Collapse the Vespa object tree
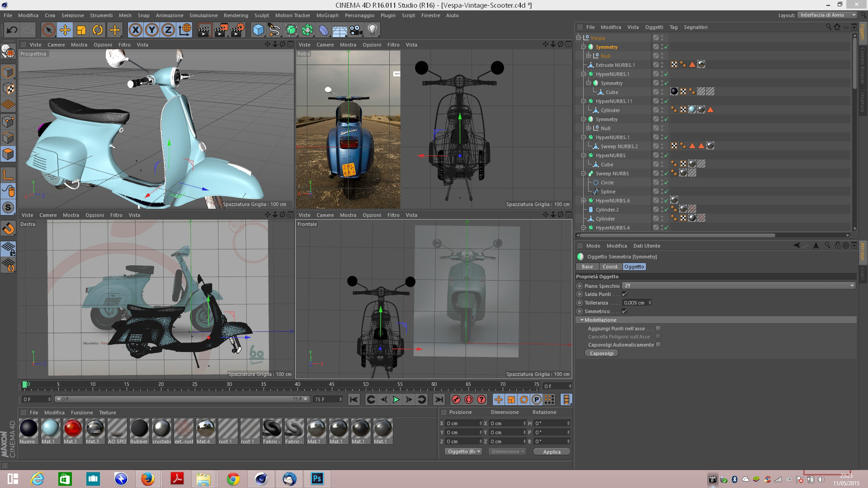This screenshot has width=868, height=488. click(x=579, y=38)
